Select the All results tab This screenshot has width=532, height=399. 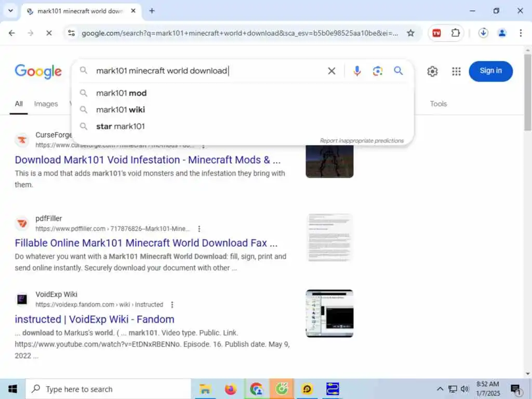pyautogui.click(x=19, y=104)
